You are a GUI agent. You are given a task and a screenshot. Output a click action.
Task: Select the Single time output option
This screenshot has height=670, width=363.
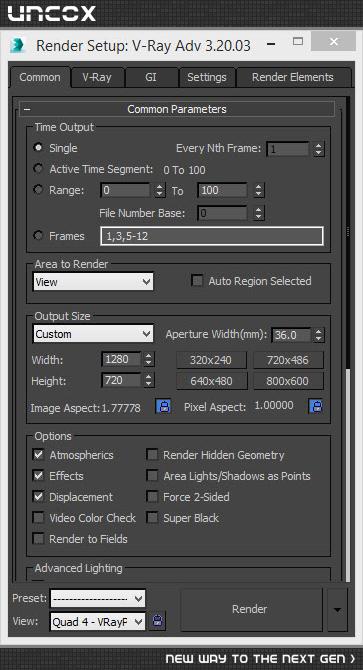(39, 147)
